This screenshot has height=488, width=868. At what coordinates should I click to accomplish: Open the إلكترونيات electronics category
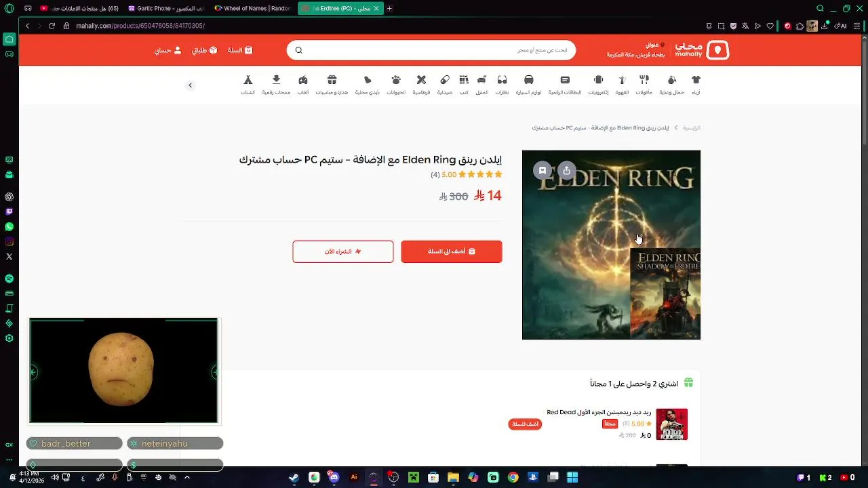[x=598, y=85]
